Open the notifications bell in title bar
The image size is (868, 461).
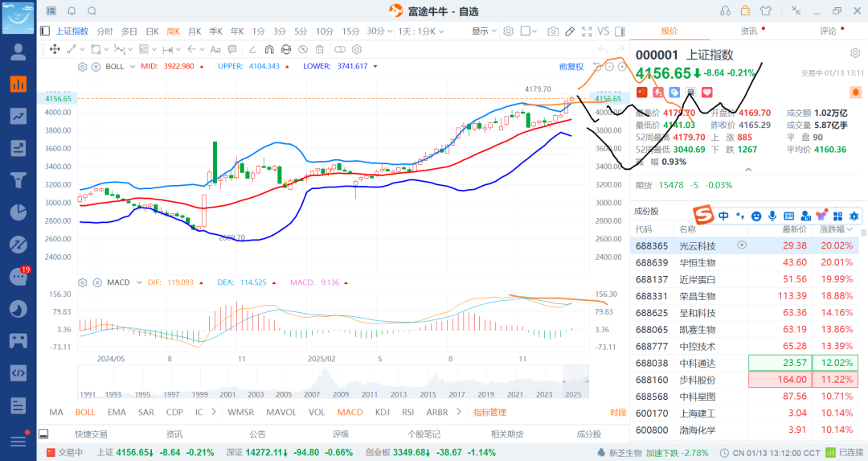[72, 11]
